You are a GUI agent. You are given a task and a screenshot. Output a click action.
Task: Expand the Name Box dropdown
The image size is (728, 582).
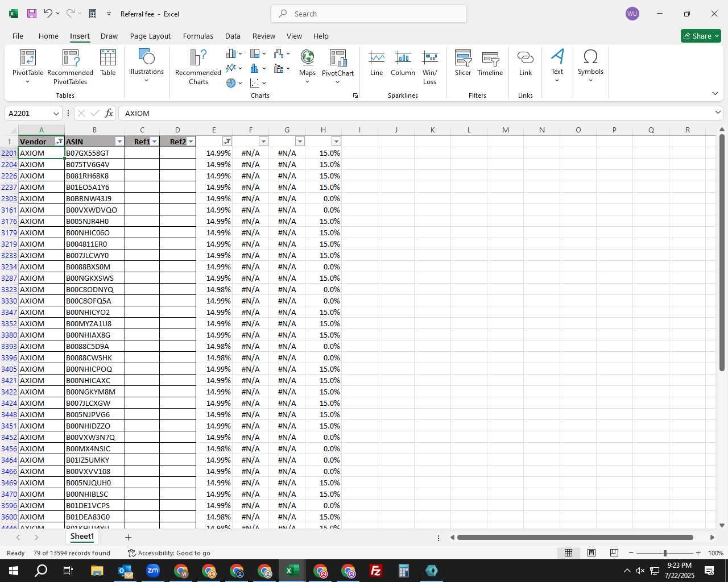56,113
